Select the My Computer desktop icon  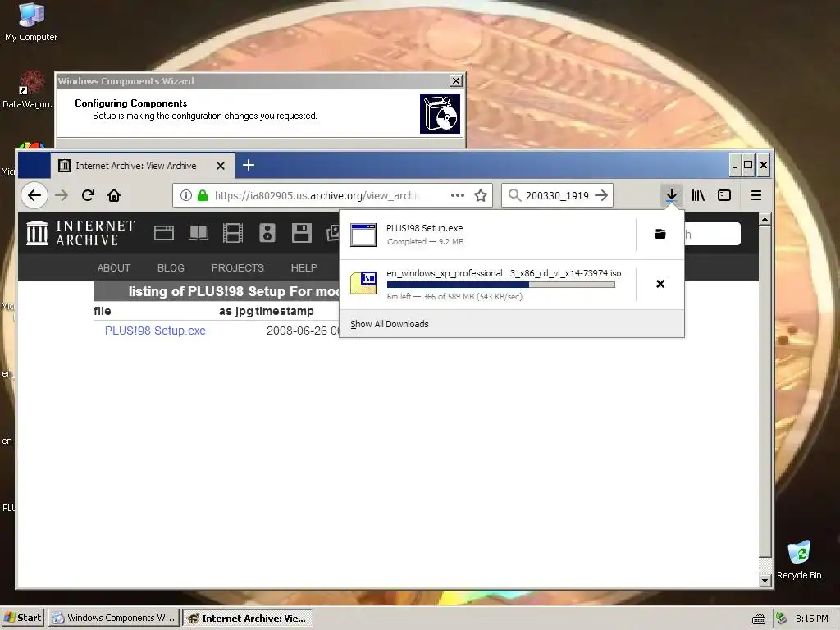(31, 22)
